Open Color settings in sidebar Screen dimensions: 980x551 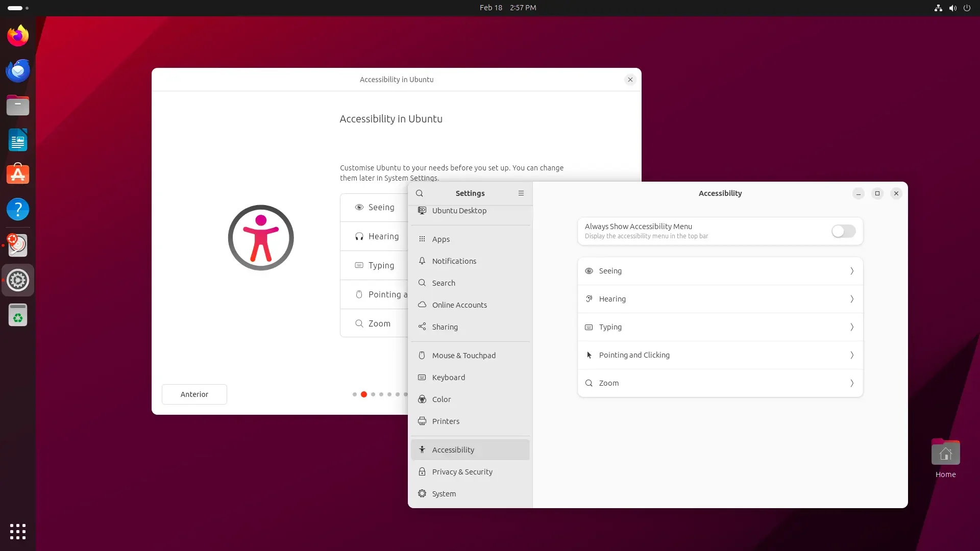[x=470, y=399]
